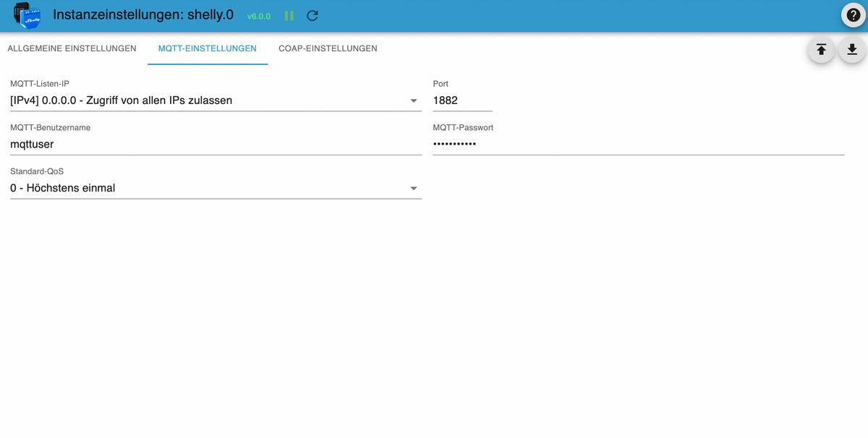Click the MQTT-Benutzername field with mqttuser
Image resolution: width=868 pixels, height=438 pixels.
click(216, 144)
